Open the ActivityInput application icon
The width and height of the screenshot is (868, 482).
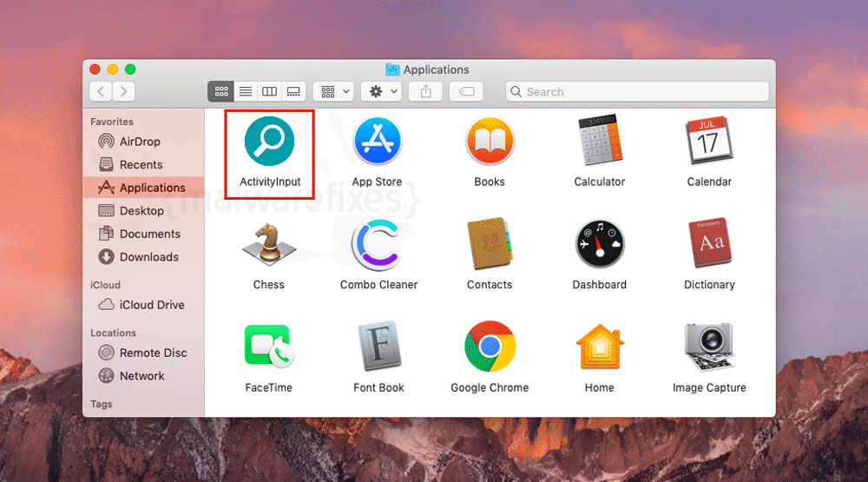269,141
